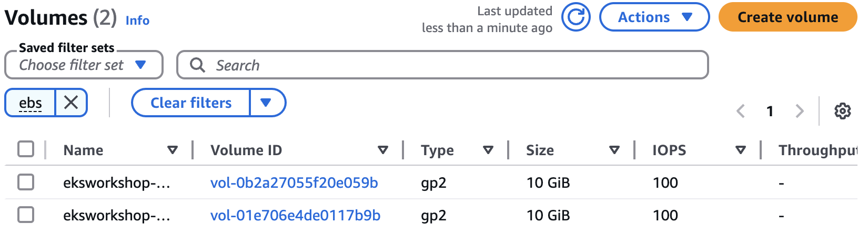Open the table preferences gear icon
Viewport: 868px width, 243px height.
point(842,111)
